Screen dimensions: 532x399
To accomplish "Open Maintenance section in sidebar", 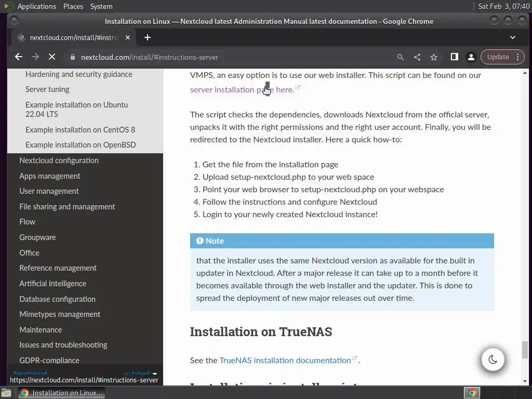I will (41, 330).
